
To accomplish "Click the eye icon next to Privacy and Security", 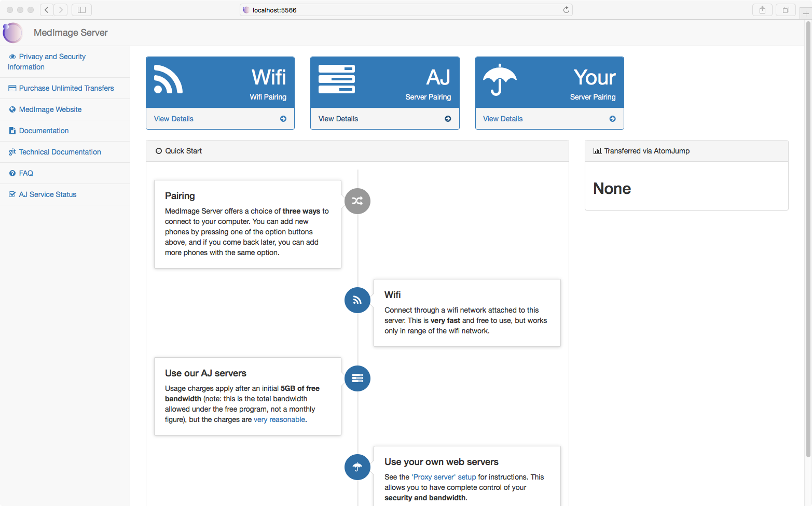I will 12,57.
